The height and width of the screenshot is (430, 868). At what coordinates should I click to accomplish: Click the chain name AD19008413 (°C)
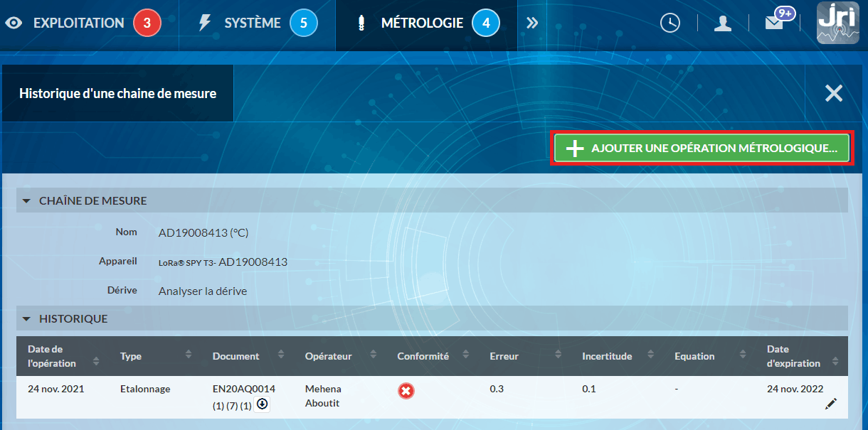(203, 232)
